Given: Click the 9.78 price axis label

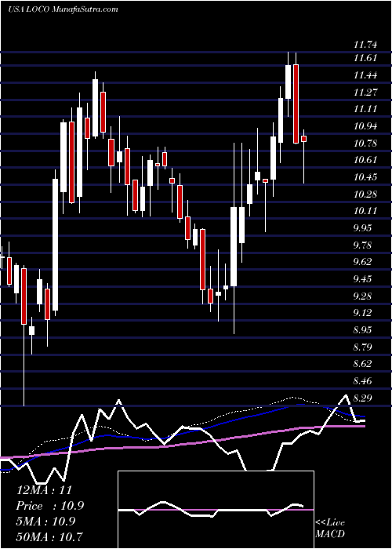Looking at the screenshot, I should click(364, 245).
